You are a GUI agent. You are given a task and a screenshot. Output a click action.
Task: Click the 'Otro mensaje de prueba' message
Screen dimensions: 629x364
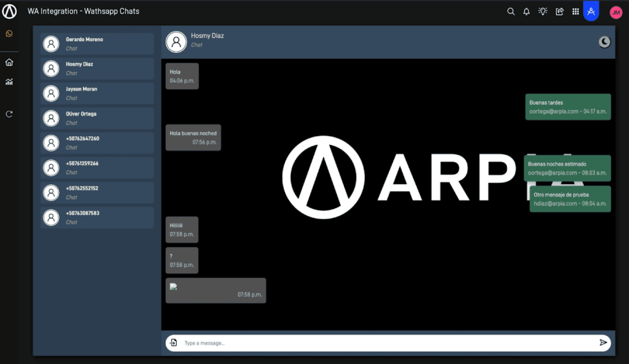[x=570, y=199]
